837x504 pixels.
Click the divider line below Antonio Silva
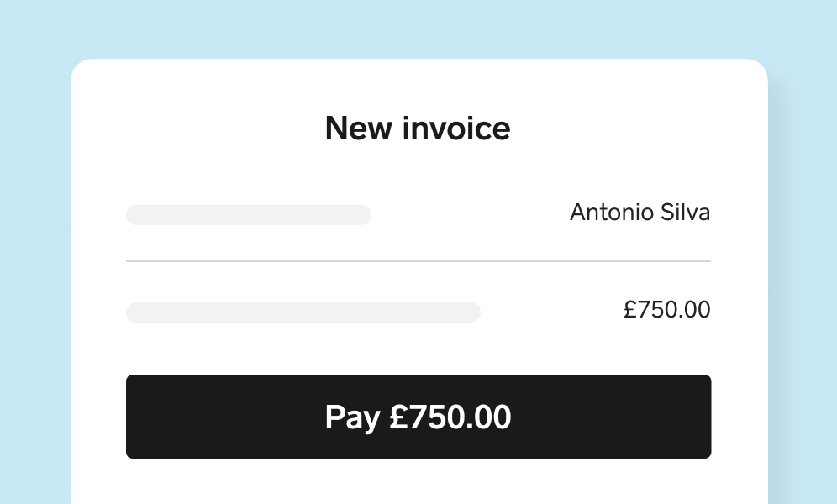pyautogui.click(x=418, y=261)
